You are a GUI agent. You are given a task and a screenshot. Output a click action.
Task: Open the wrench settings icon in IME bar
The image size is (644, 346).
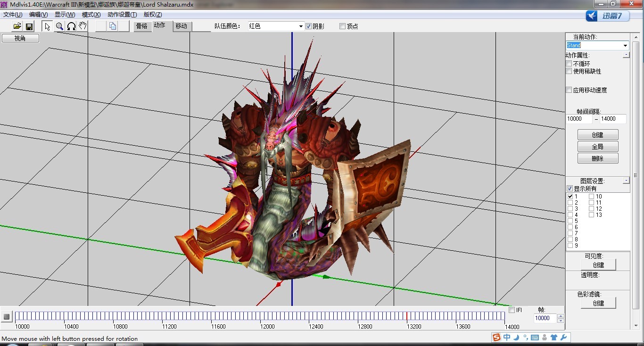563,338
